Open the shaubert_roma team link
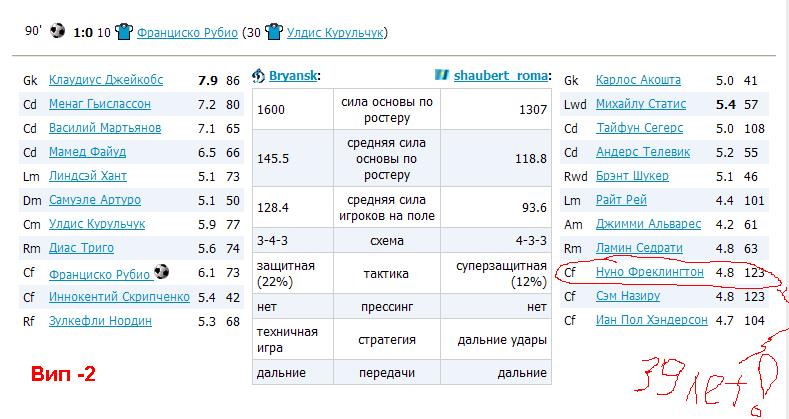The image size is (789, 419). click(x=500, y=76)
